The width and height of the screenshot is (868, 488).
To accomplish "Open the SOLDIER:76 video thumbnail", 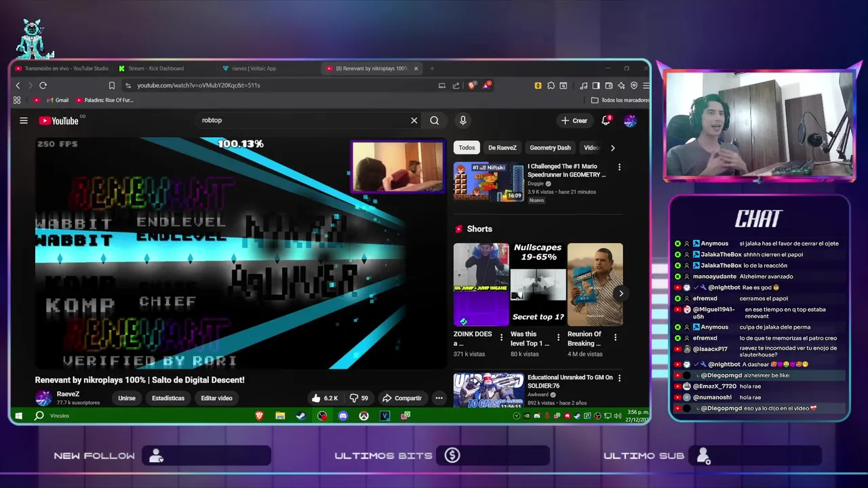I will (488, 390).
